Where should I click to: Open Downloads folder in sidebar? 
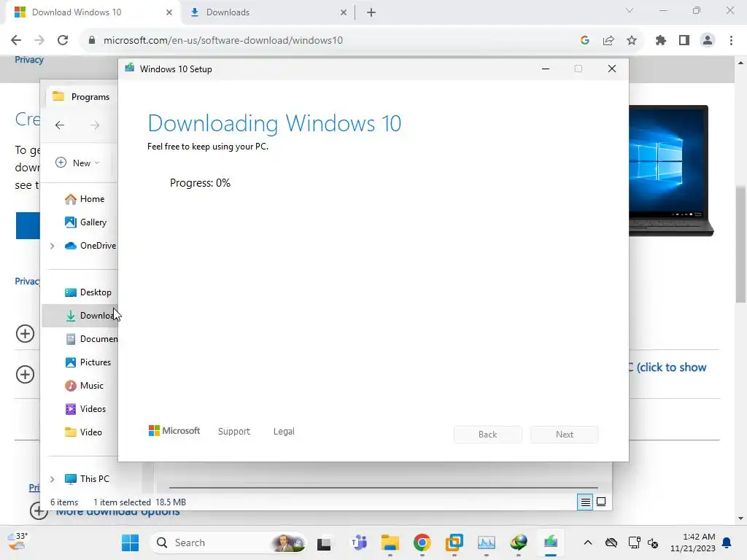coord(80,316)
